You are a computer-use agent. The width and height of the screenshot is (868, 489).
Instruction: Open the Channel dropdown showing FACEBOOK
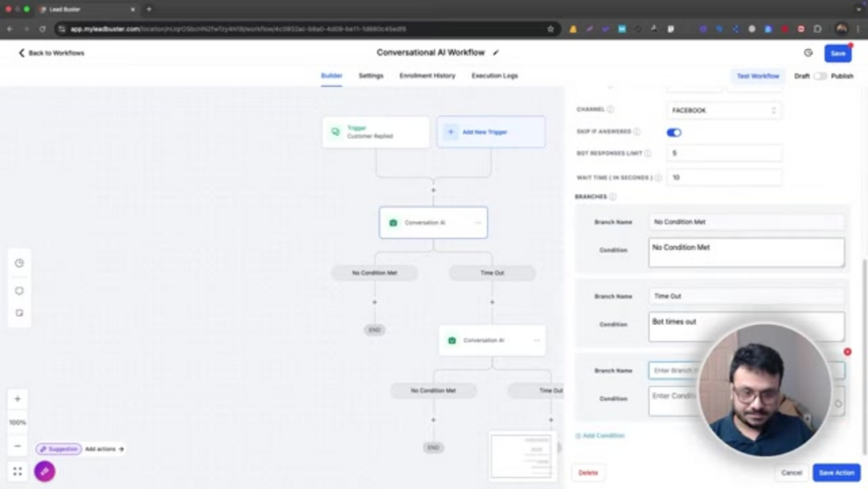point(723,110)
